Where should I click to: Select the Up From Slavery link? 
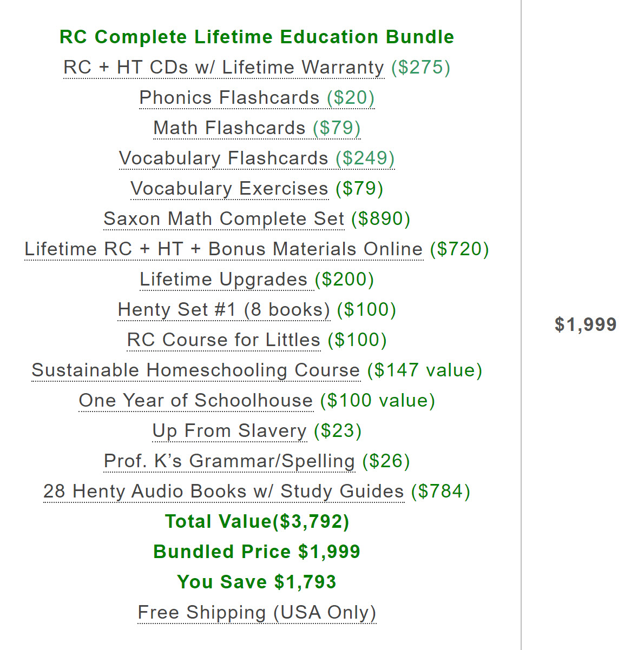pos(229,430)
